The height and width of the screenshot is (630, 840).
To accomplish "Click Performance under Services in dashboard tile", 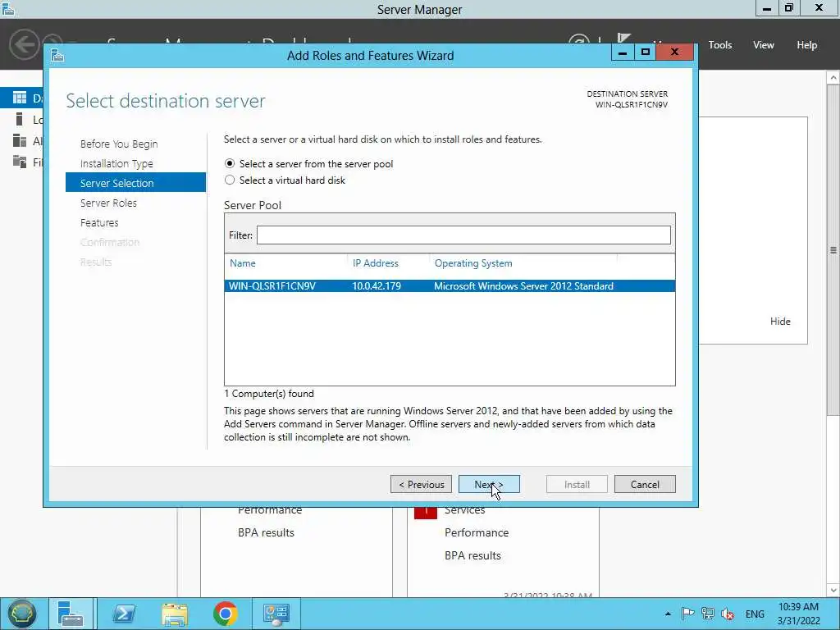I will [477, 532].
